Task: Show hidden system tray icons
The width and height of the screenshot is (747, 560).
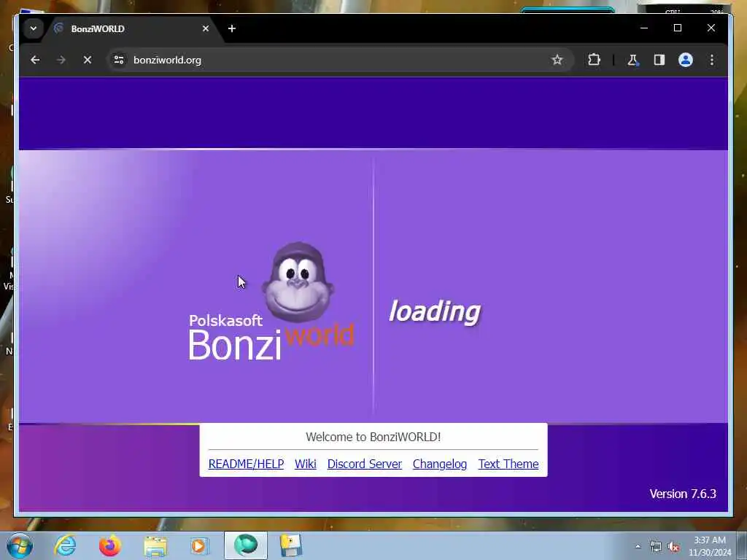Action: tap(638, 546)
